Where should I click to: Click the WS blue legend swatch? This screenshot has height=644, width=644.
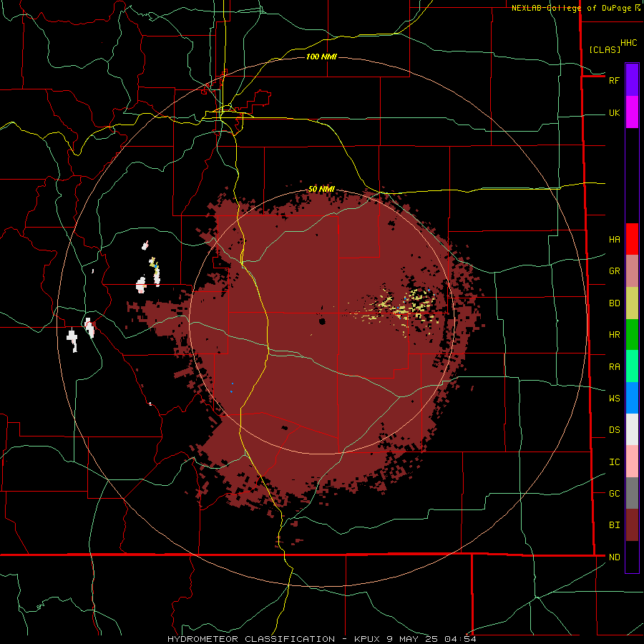tap(632, 398)
